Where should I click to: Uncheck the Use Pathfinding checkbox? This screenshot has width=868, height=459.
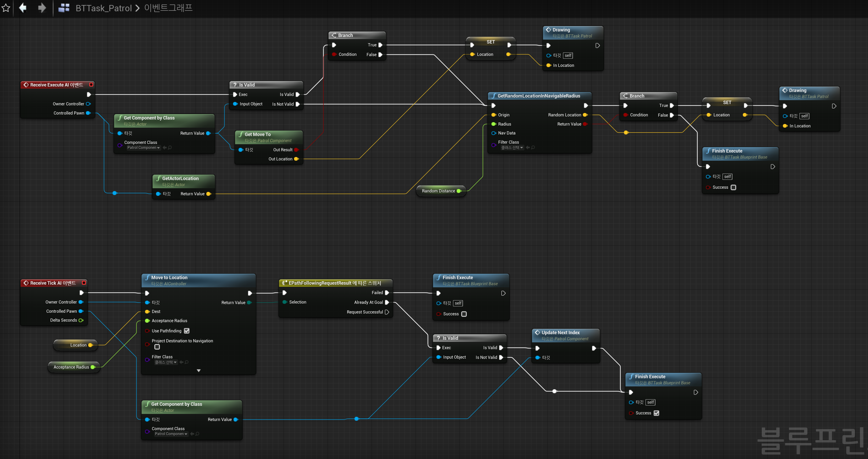point(187,331)
